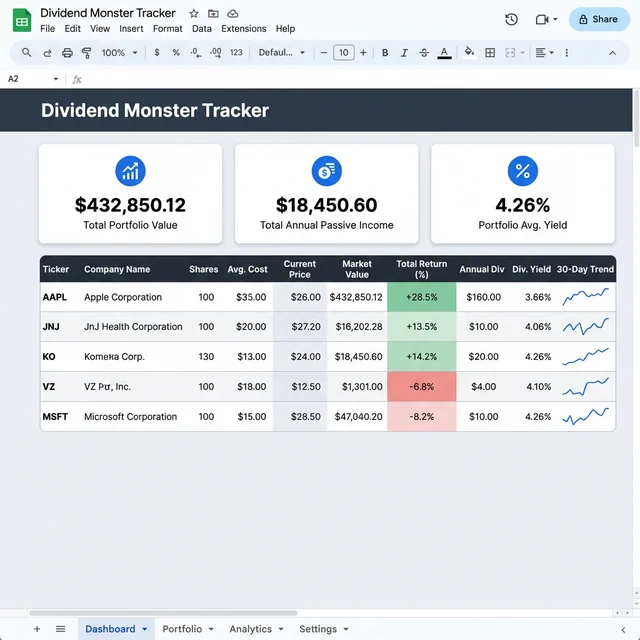Click the vertical scrollbar thumb
640x640 pixels.
coord(636,118)
